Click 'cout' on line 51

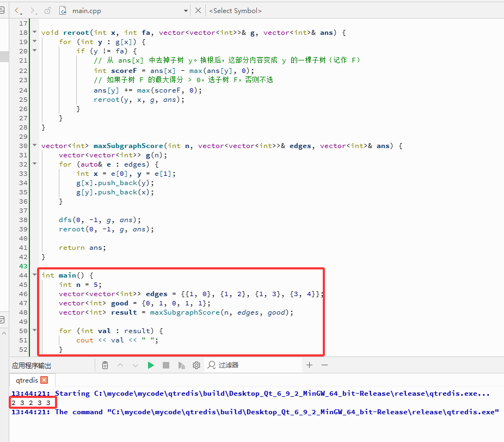[x=85, y=340]
